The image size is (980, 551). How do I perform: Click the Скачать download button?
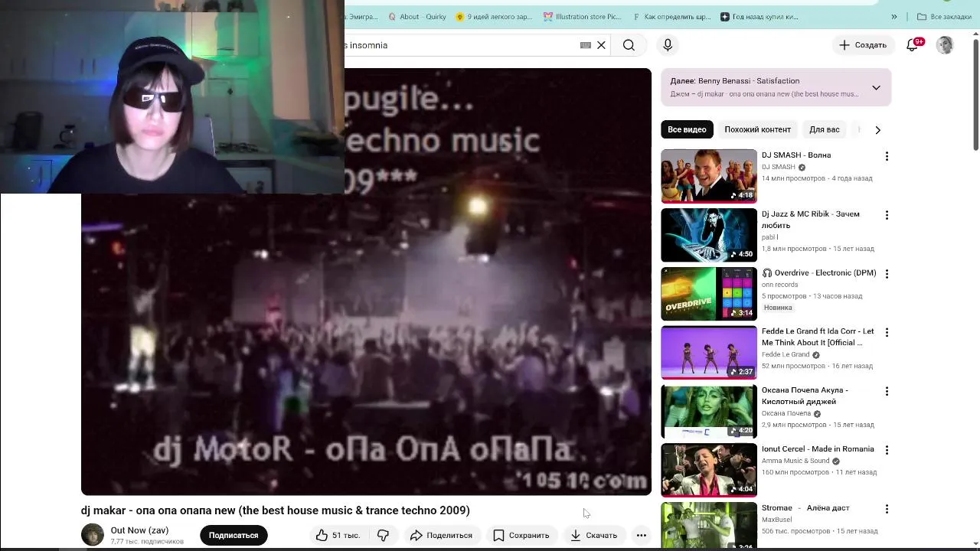[x=594, y=535]
